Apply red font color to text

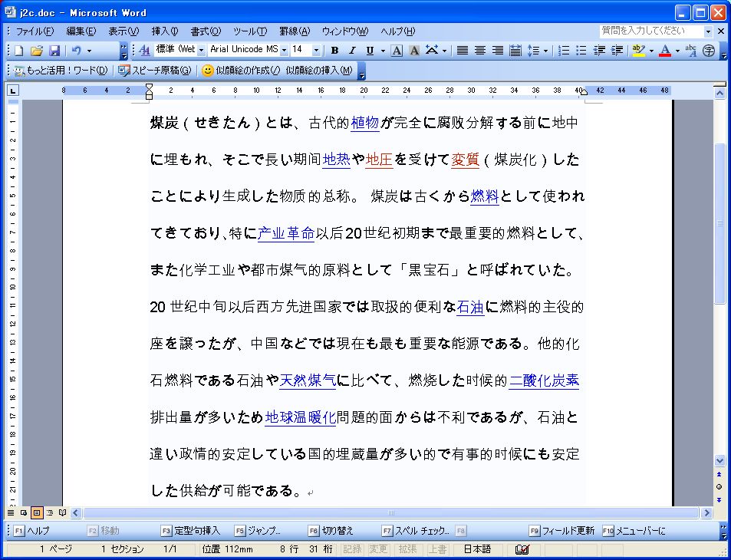click(665, 51)
